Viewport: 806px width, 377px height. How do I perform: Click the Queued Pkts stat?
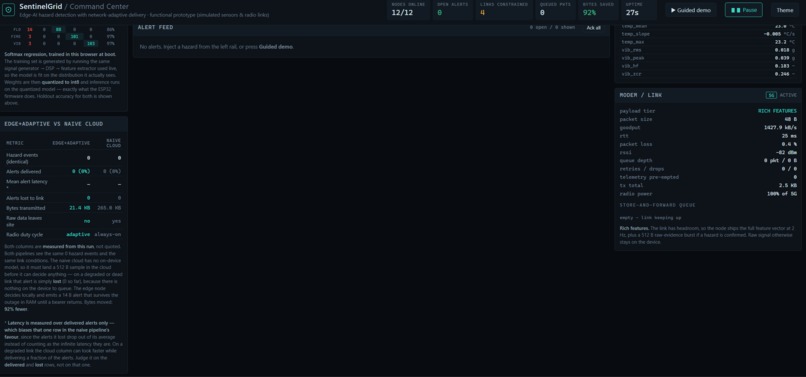[555, 10]
